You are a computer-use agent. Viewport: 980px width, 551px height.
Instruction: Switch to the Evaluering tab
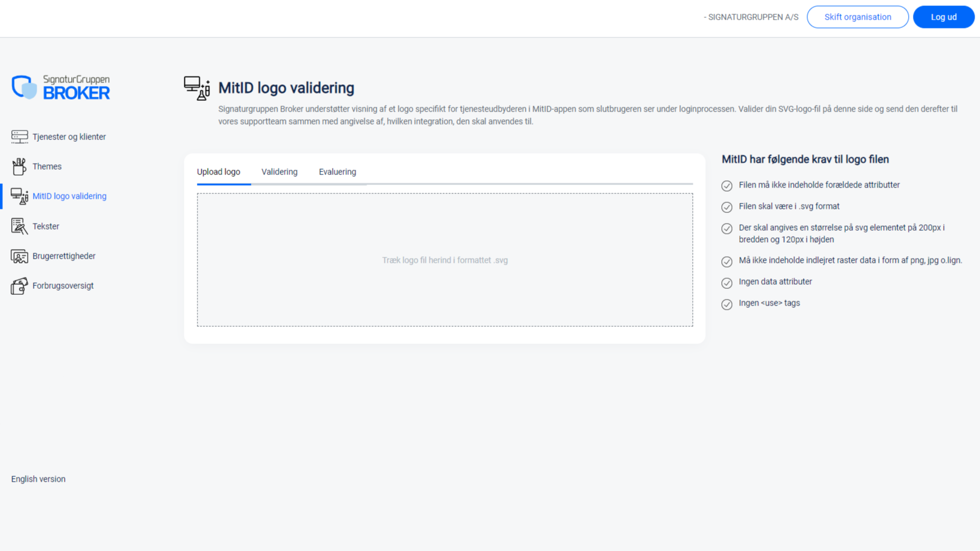338,172
